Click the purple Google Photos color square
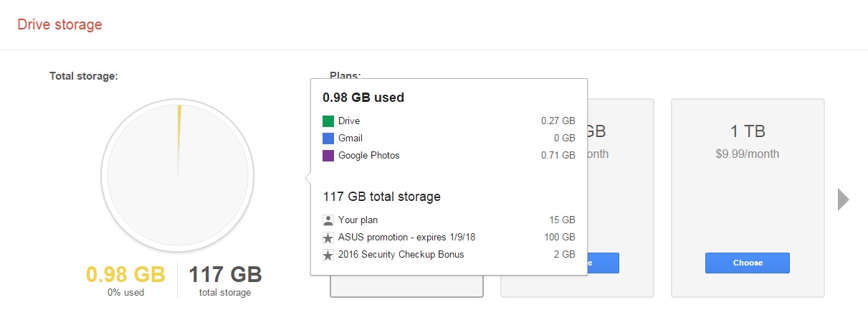The image size is (868, 333). click(x=328, y=155)
